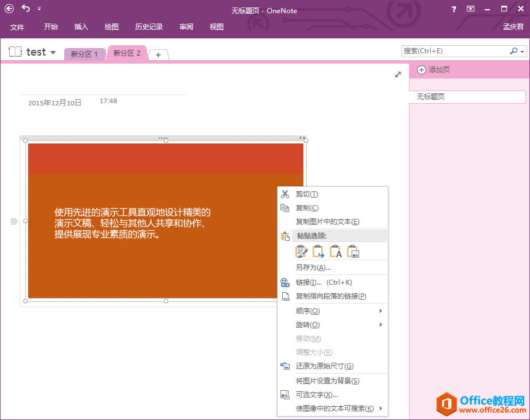This screenshot has width=530, height=420.
Task: Select the 剪切 scissors icon
Action: click(285, 194)
